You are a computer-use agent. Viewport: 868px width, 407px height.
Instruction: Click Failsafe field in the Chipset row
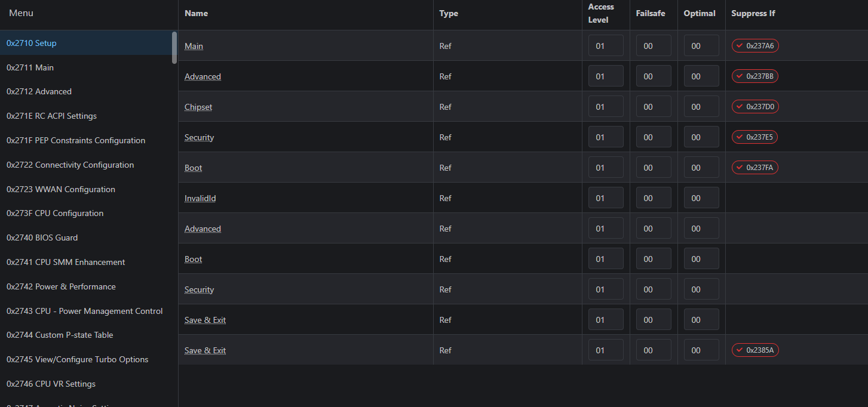654,107
